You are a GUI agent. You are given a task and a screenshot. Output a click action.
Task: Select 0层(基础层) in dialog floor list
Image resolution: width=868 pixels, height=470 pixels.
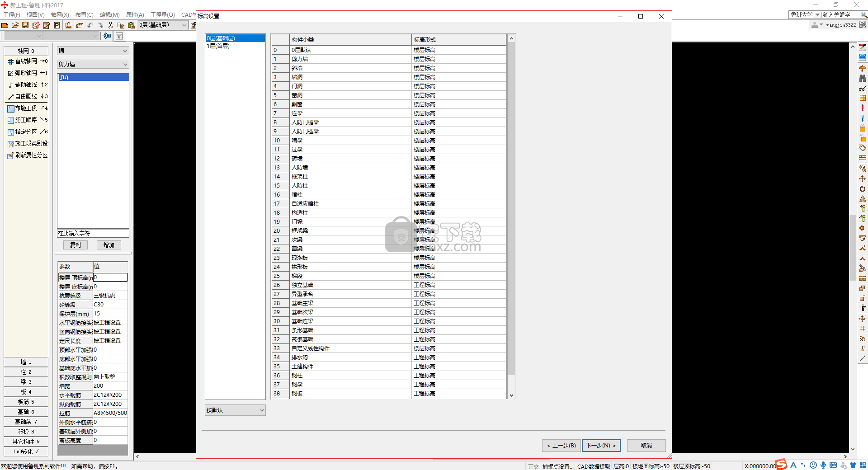(235, 38)
